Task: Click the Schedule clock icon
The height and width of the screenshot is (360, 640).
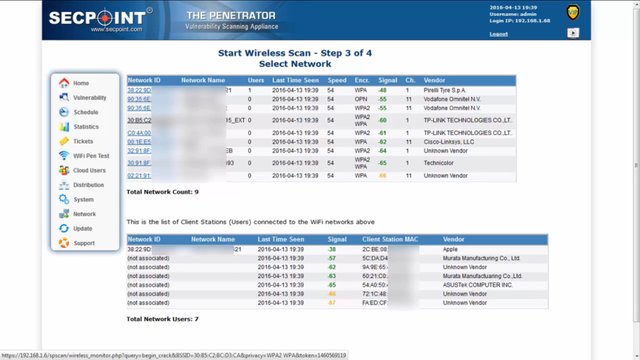Action: click(x=64, y=112)
